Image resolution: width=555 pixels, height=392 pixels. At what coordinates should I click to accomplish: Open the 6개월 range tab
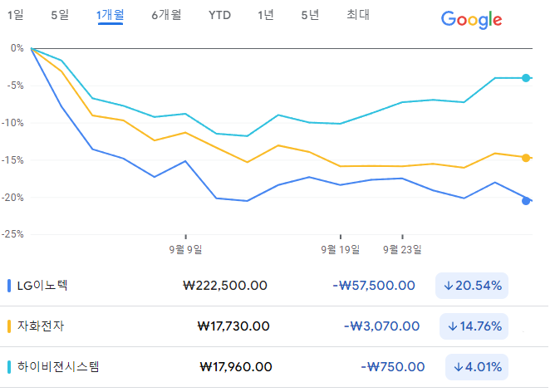pyautogui.click(x=166, y=15)
